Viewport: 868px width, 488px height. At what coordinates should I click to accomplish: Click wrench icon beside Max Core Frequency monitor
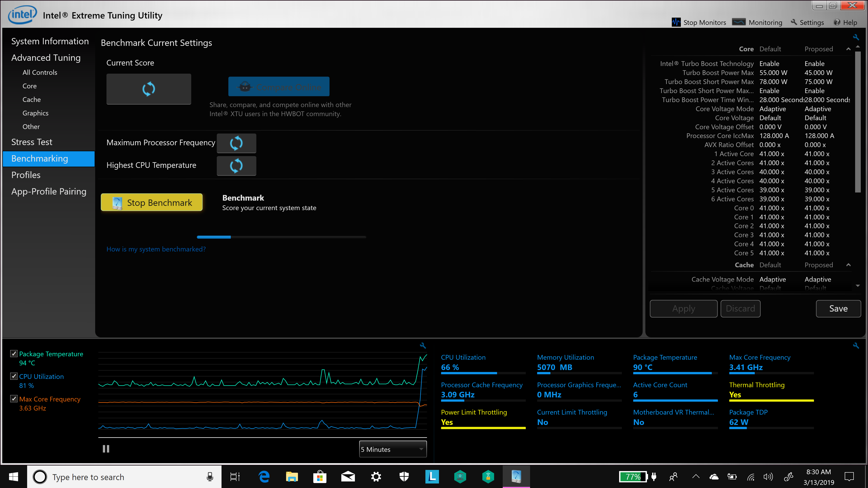[856, 345]
